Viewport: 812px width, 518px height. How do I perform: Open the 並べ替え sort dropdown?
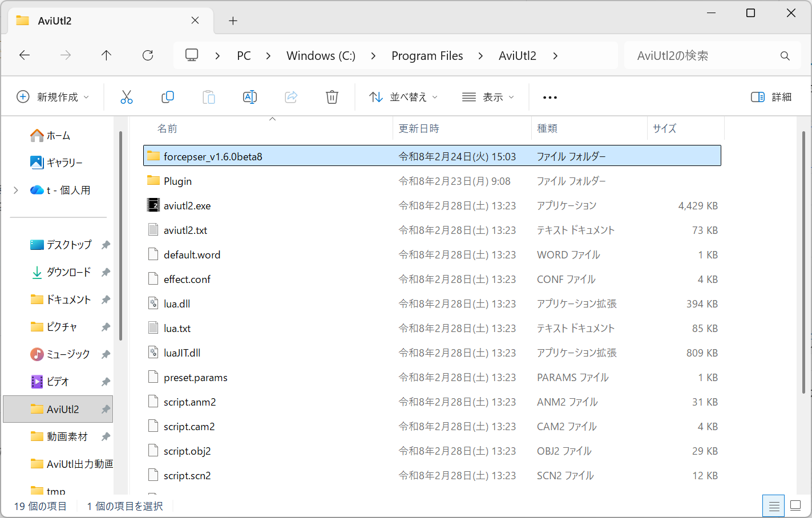coord(403,97)
